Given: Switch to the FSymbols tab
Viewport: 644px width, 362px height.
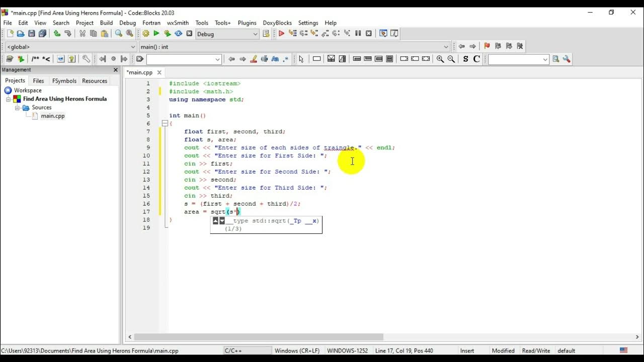Looking at the screenshot, I should point(64,81).
